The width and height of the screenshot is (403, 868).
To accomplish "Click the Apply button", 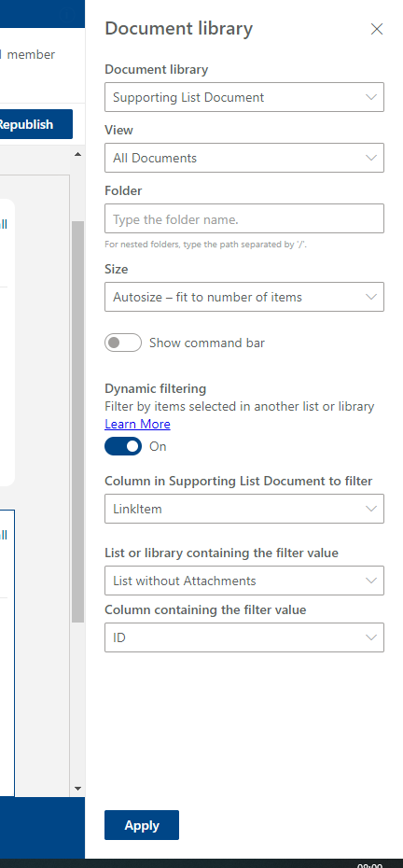I will [x=142, y=825].
